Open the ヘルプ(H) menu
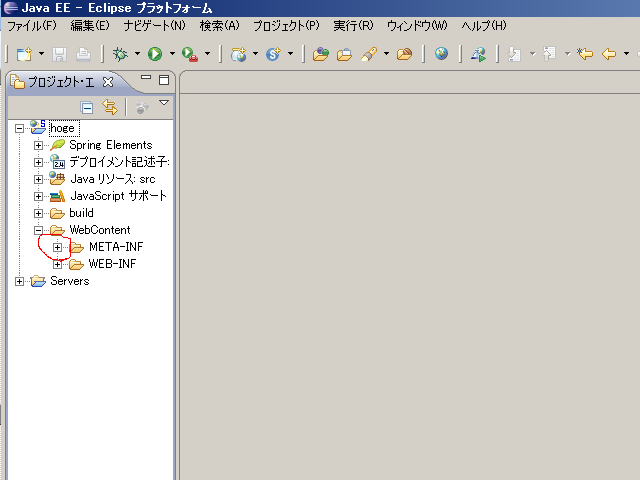The width and height of the screenshot is (640, 480). point(484,26)
